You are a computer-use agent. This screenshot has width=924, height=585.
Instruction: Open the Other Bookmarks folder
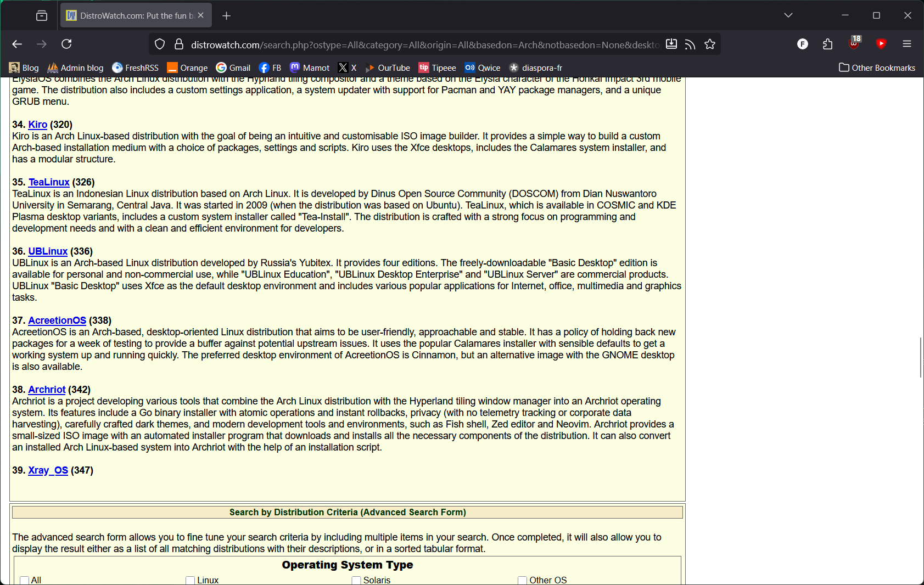pyautogui.click(x=877, y=67)
